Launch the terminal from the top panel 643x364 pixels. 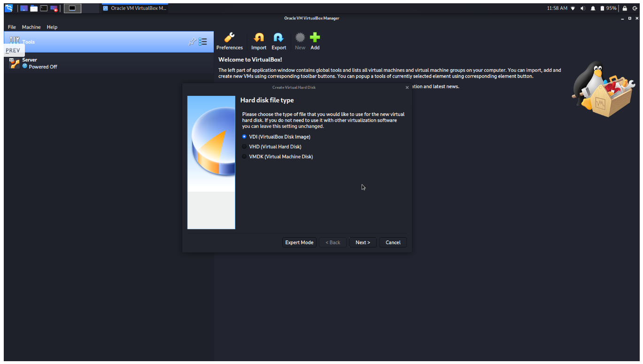pos(44,8)
